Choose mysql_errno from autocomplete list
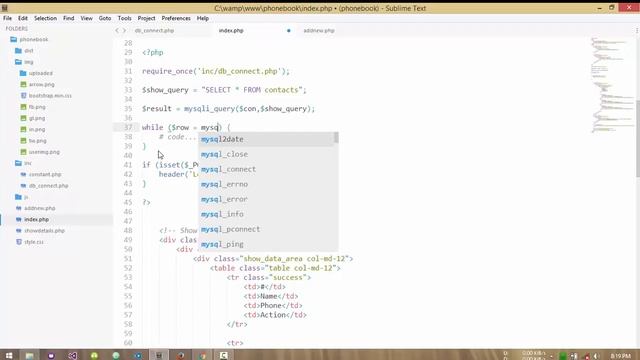Screen dimensions: 640x360 pos(268,184)
